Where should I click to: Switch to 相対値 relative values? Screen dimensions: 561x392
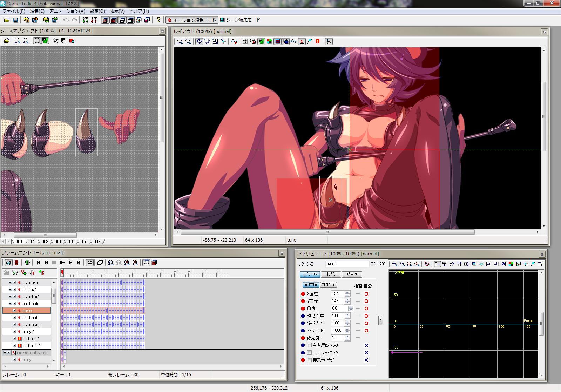tap(329, 285)
